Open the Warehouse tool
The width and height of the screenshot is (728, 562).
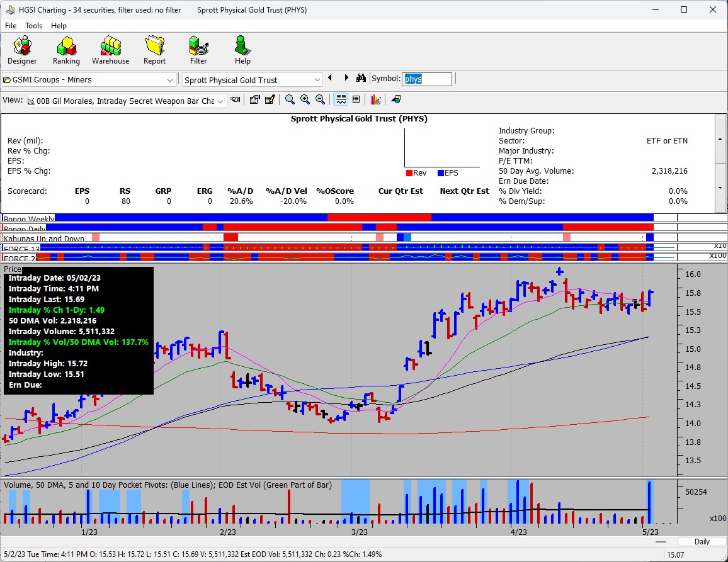click(110, 50)
